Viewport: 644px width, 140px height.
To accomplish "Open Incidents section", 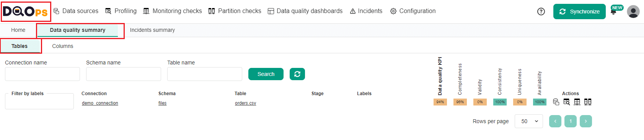I will (366, 11).
